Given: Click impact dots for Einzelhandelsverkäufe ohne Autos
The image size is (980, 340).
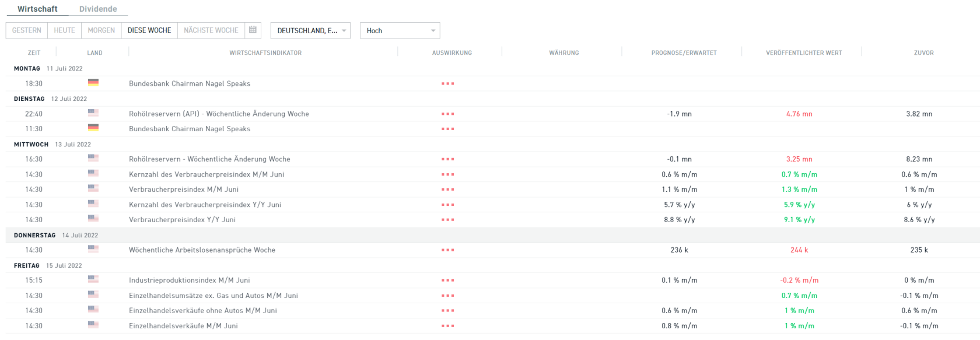Looking at the screenshot, I should point(447,311).
